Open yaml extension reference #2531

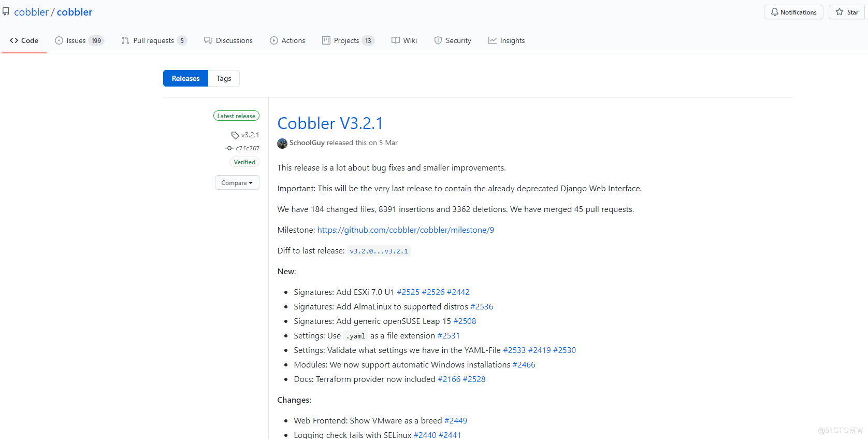coord(449,335)
